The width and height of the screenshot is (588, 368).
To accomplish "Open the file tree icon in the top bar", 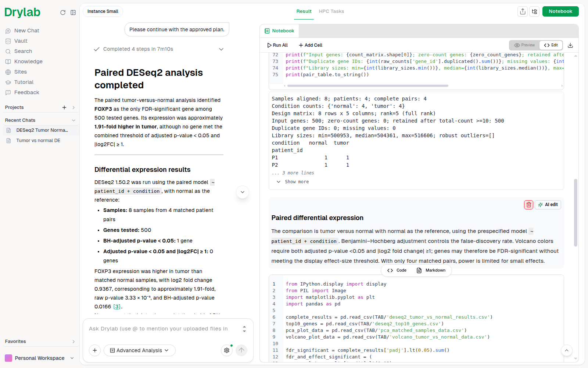I will (534, 11).
